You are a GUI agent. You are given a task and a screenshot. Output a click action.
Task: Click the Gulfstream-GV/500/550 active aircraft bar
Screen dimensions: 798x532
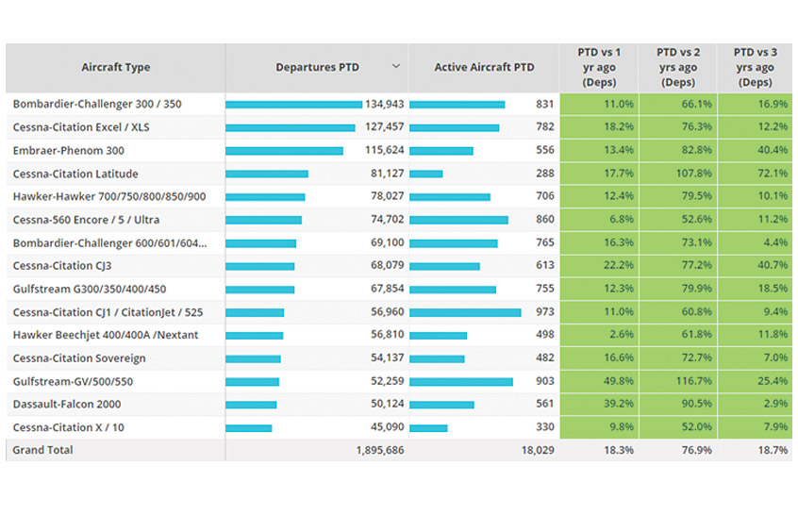(461, 382)
